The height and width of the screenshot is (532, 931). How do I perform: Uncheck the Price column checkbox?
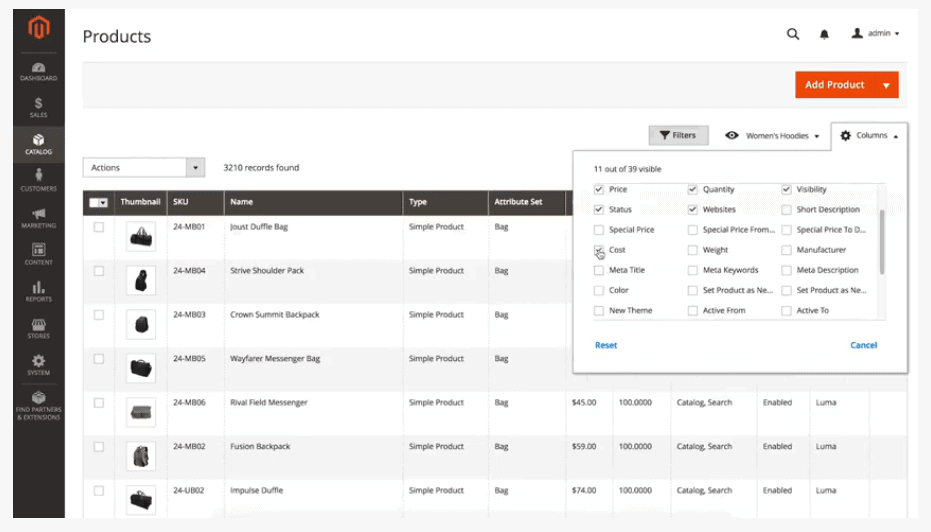click(x=598, y=189)
